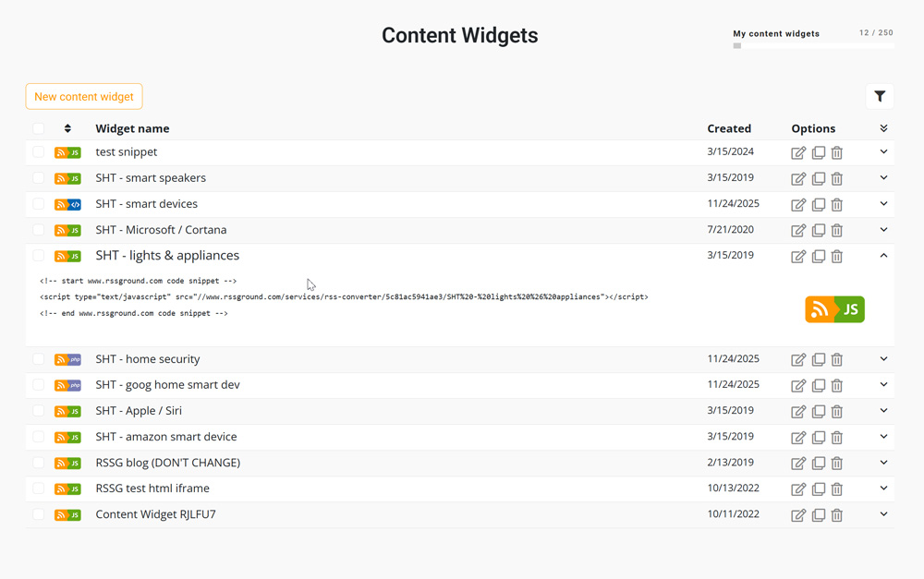Collapse the SHT - lights & appliances row
924x579 pixels.
883,256
